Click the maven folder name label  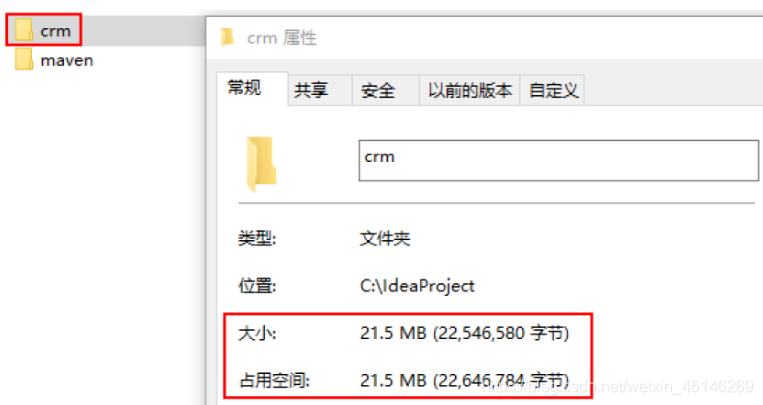pyautogui.click(x=67, y=61)
